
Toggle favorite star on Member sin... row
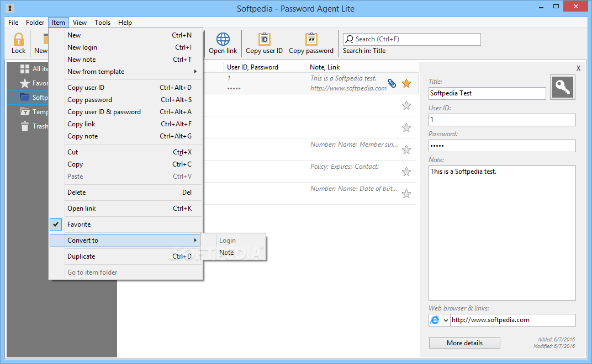[406, 149]
